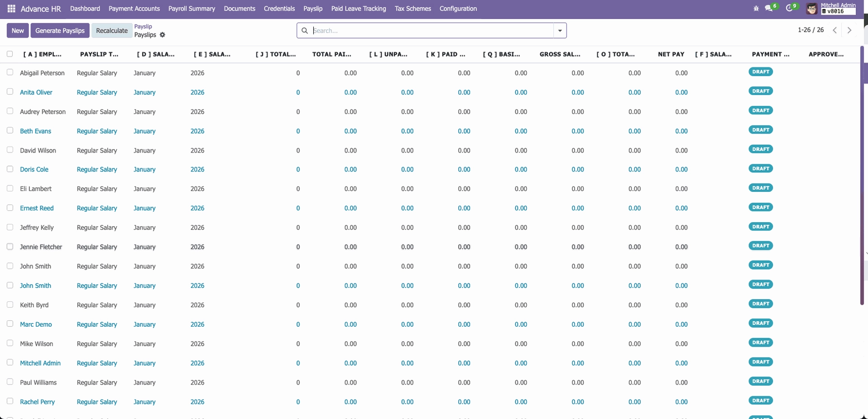868x419 pixels.
Task: Go to previous page arrow
Action: [835, 30]
